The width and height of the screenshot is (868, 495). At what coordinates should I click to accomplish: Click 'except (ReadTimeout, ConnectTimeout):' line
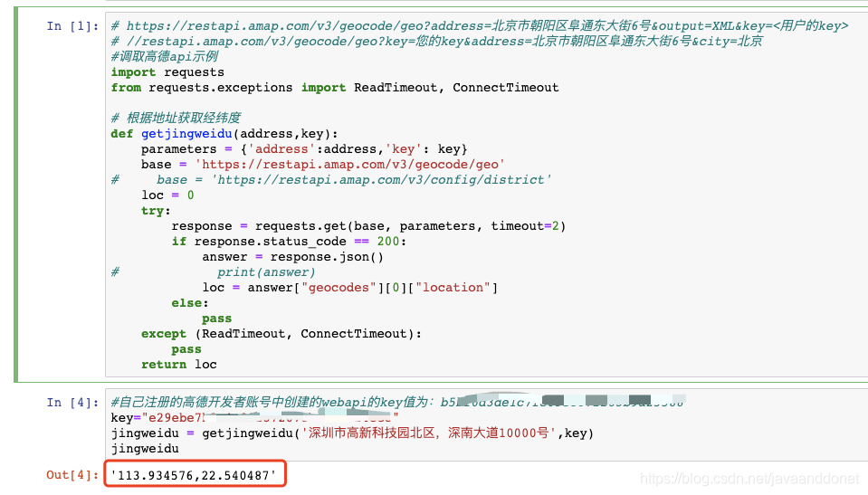pos(281,334)
